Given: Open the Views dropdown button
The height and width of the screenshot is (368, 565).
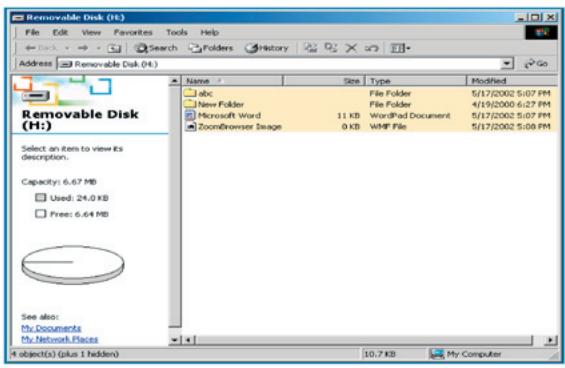Looking at the screenshot, I should (400, 48).
